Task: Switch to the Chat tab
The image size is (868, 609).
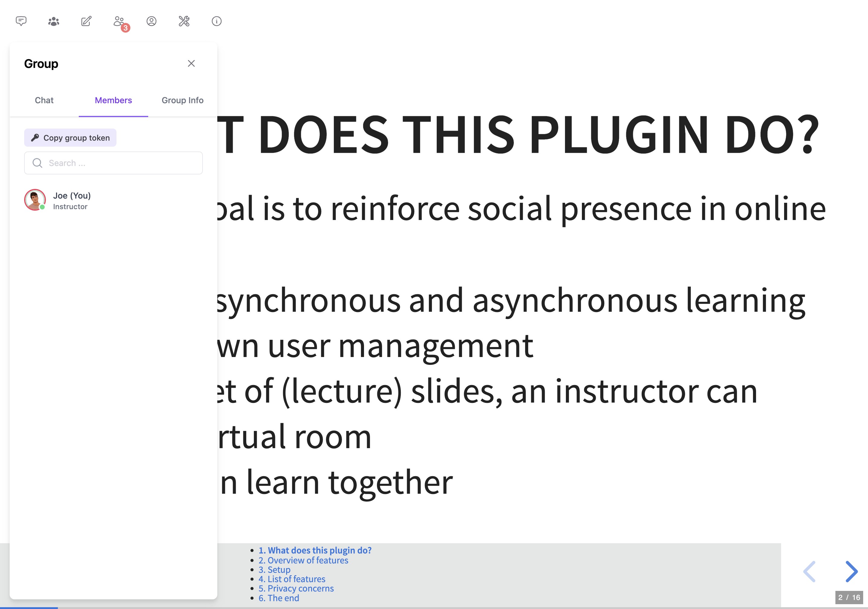Action: [x=44, y=100]
